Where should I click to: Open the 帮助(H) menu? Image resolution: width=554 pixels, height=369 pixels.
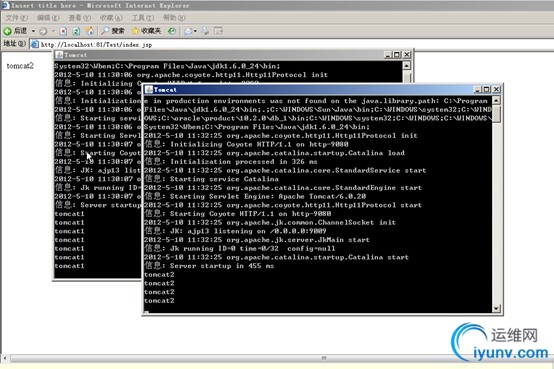pyautogui.click(x=174, y=18)
